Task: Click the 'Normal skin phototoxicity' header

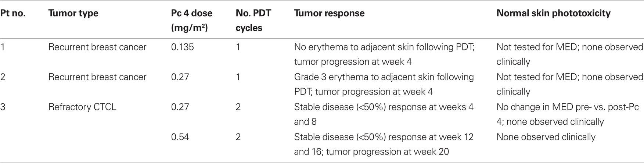Action: (553, 14)
